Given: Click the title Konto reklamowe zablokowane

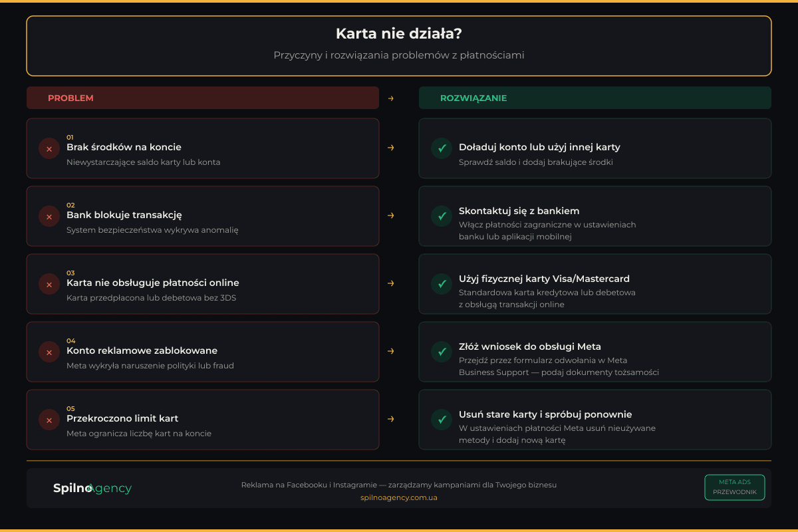Looking at the screenshot, I should click(x=142, y=350).
